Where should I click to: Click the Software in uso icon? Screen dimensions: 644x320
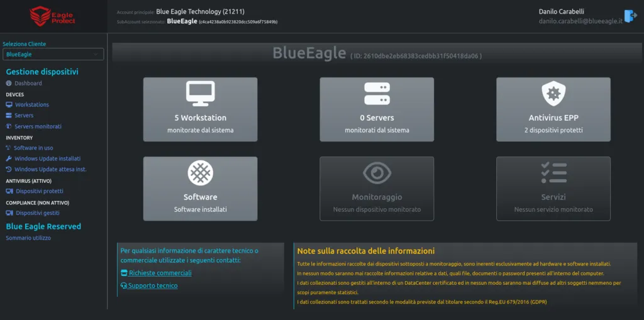click(9, 148)
